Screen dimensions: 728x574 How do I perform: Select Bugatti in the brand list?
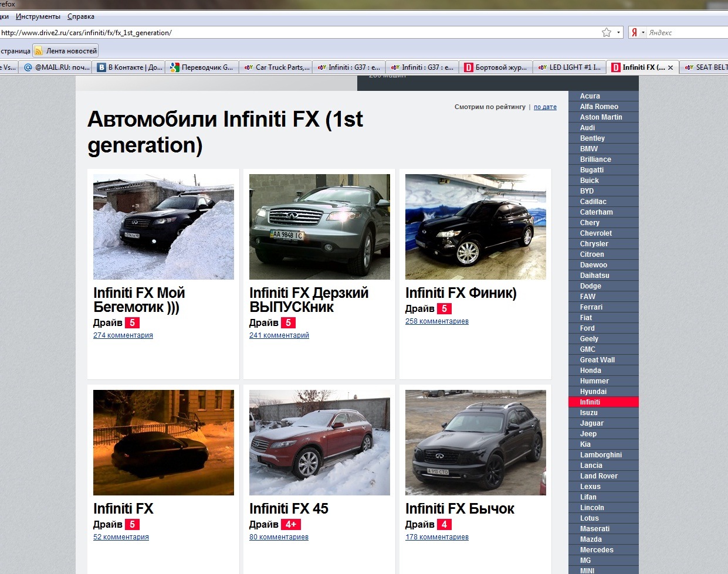tap(604, 170)
